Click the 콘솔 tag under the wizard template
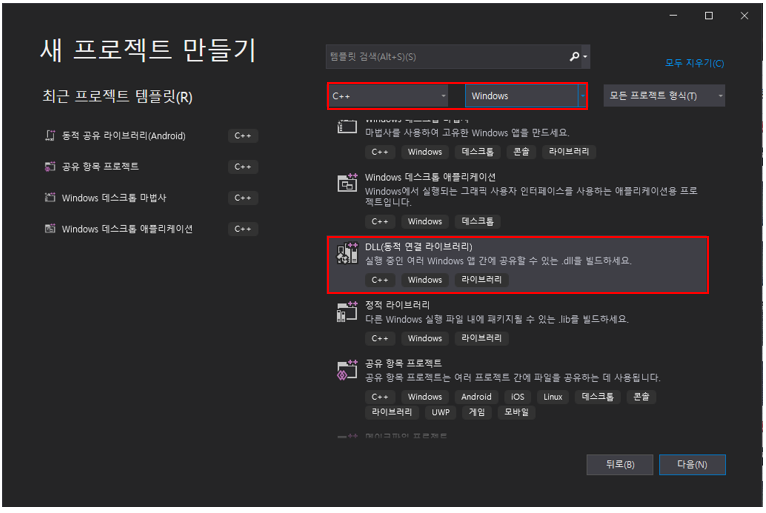This screenshot has height=513, width=766. click(x=521, y=151)
